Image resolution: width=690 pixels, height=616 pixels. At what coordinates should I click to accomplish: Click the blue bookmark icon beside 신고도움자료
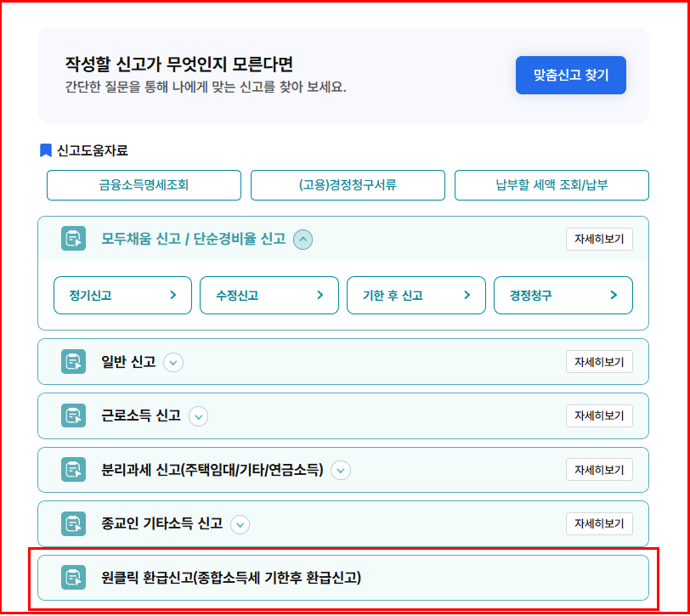[46, 150]
